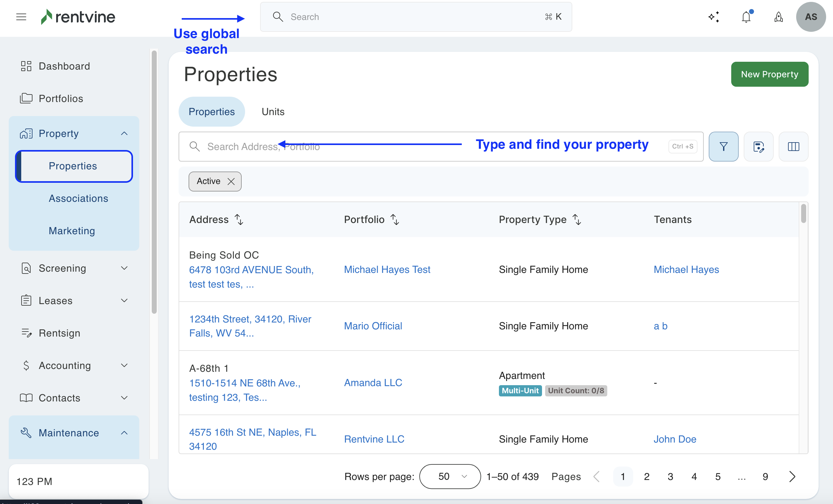Sort by Address column arrows

point(239,220)
